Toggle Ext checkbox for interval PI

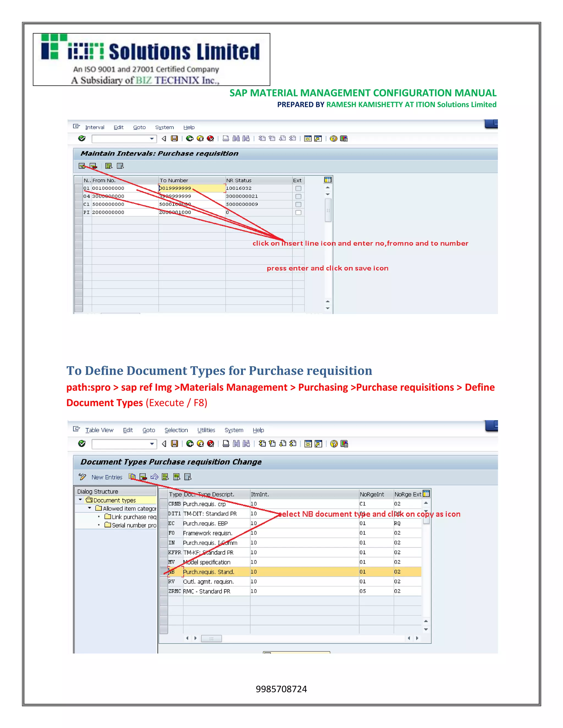pos(299,212)
